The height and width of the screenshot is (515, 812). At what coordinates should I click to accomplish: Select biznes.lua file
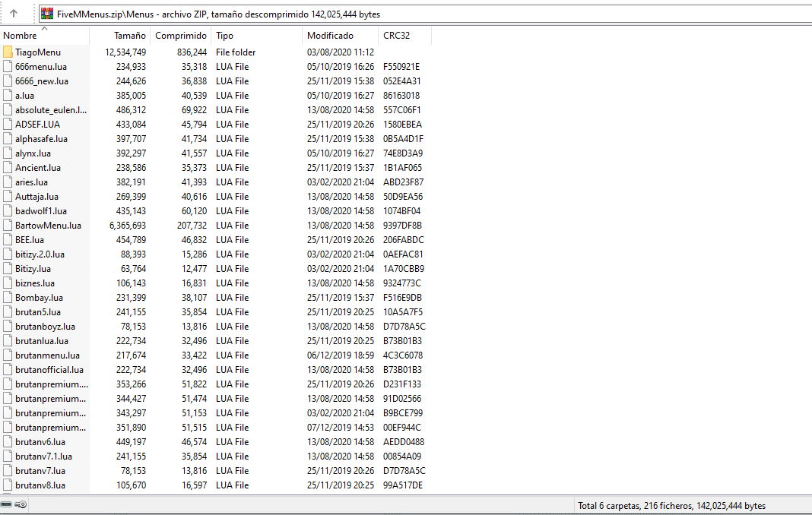pyautogui.click(x=35, y=283)
